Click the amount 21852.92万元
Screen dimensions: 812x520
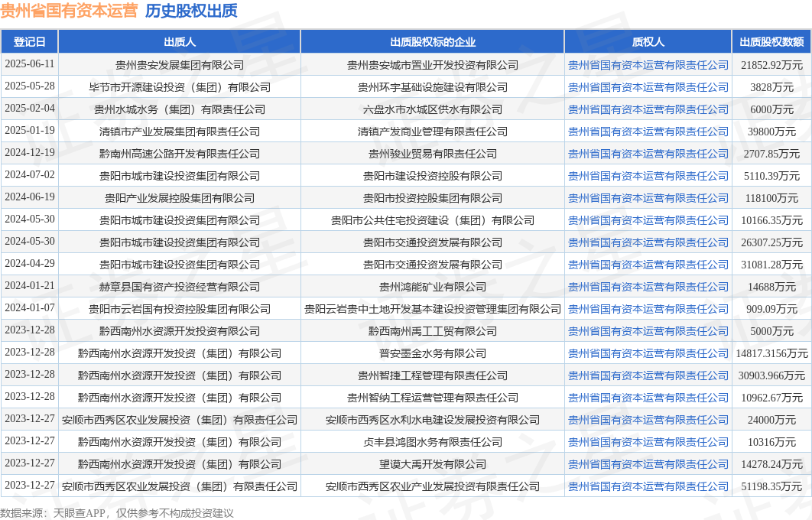pyautogui.click(x=771, y=65)
